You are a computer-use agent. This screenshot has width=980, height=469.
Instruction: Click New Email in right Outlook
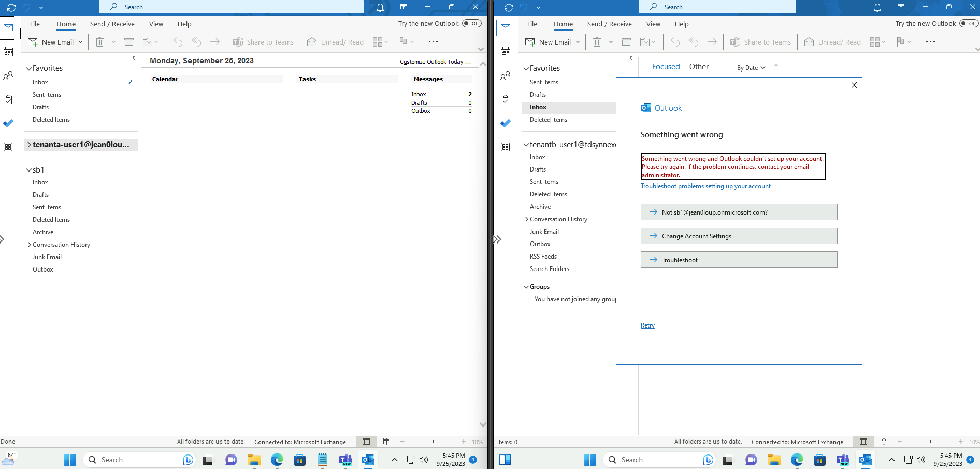click(548, 42)
